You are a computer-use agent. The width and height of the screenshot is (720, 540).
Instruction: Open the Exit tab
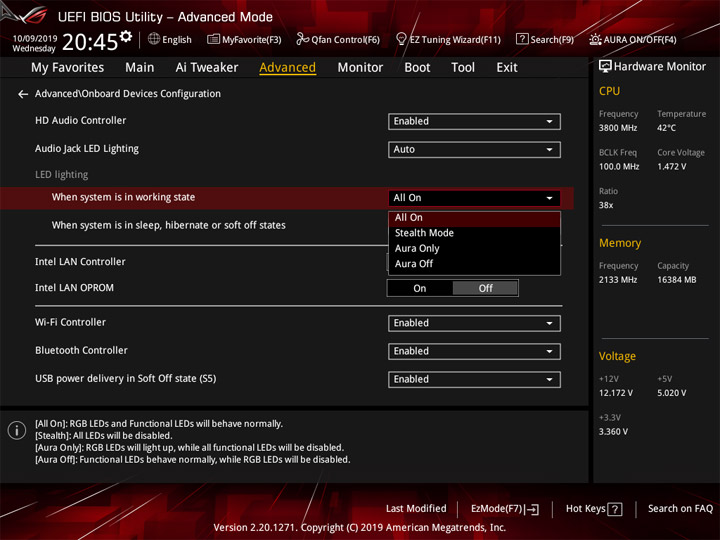[x=507, y=68]
